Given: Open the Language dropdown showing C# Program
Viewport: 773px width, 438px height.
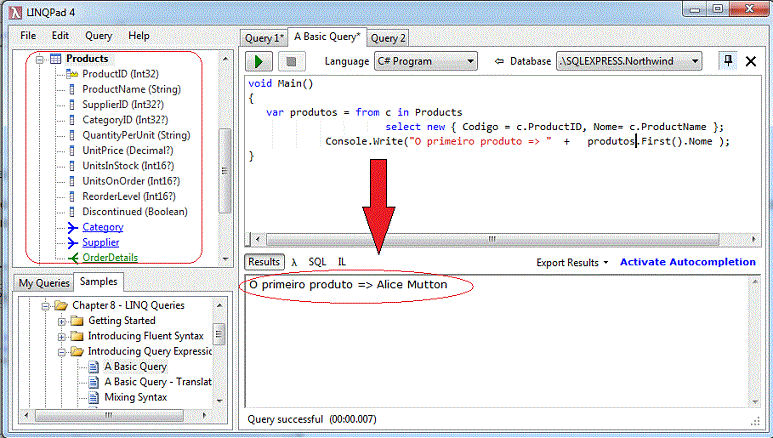Looking at the screenshot, I should coord(426,61).
